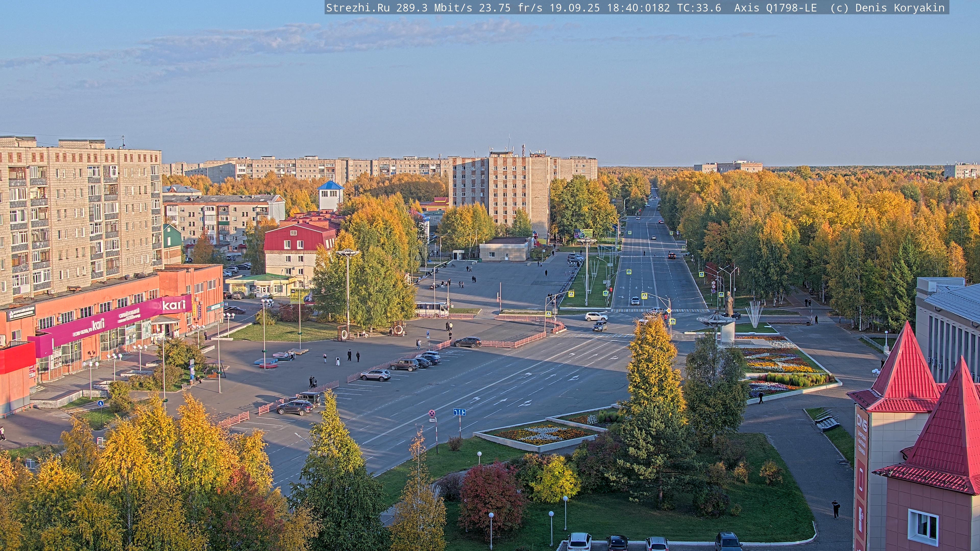Click the blue lane direction road sign

(460, 412)
